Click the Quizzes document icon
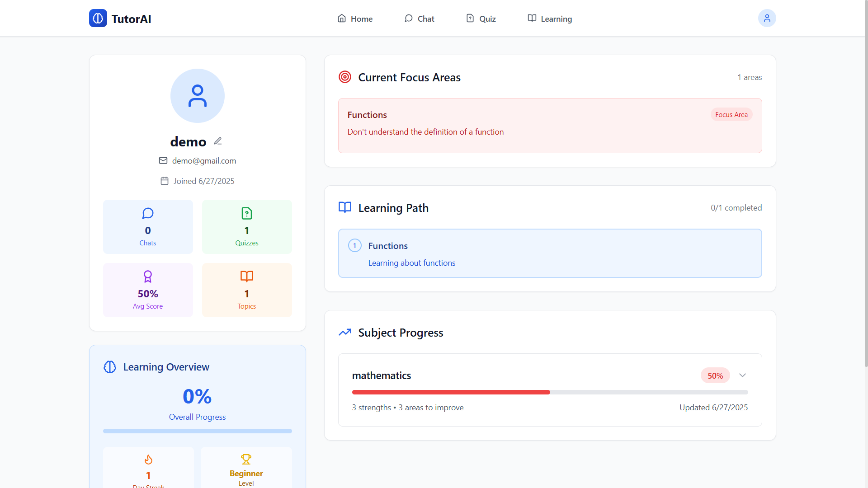Screen dimensions: 868x488 [247, 213]
